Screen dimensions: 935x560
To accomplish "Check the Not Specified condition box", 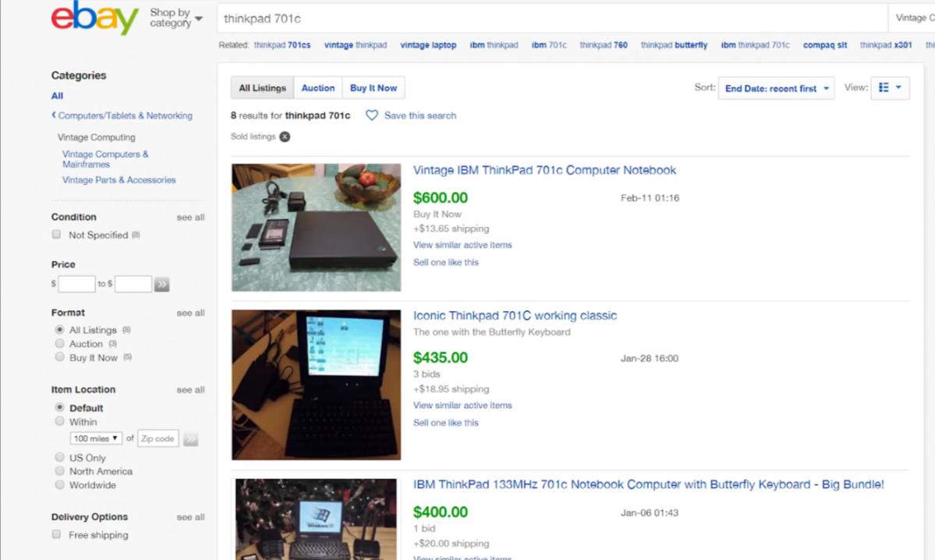I will click(x=57, y=235).
